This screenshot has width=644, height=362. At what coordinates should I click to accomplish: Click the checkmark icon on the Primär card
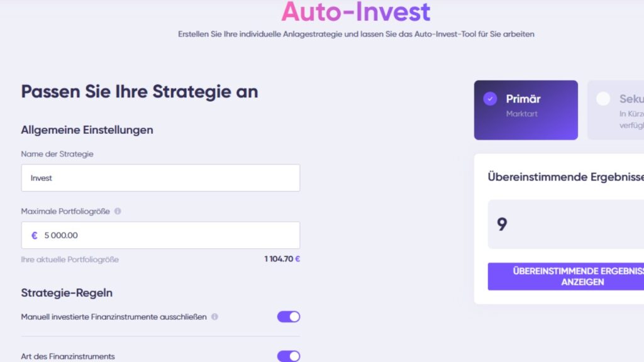tap(490, 99)
